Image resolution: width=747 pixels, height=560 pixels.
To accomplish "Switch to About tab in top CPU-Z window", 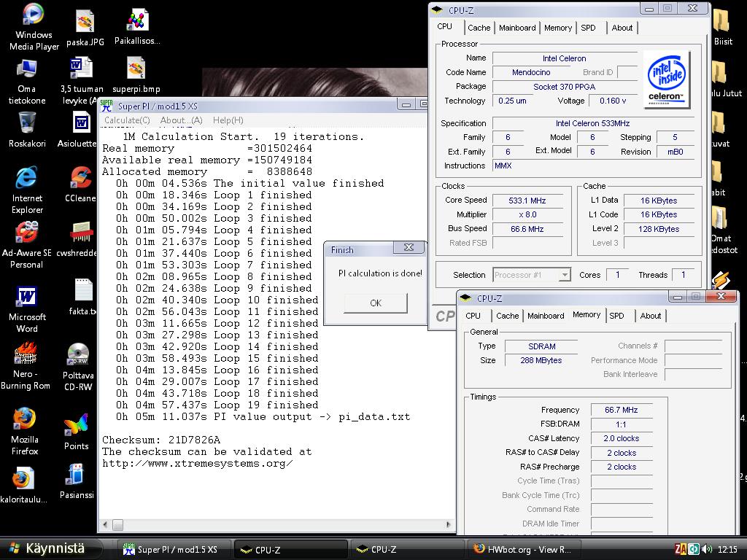I will [622, 28].
